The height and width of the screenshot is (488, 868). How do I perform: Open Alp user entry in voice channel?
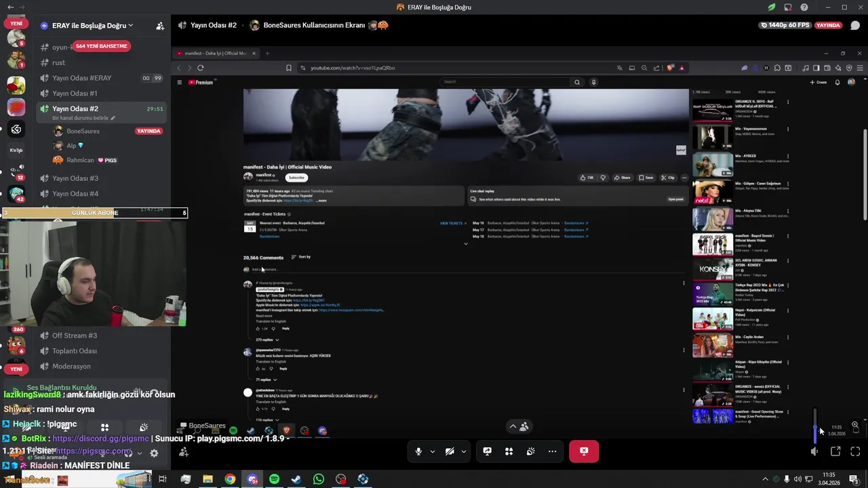[71, 146]
